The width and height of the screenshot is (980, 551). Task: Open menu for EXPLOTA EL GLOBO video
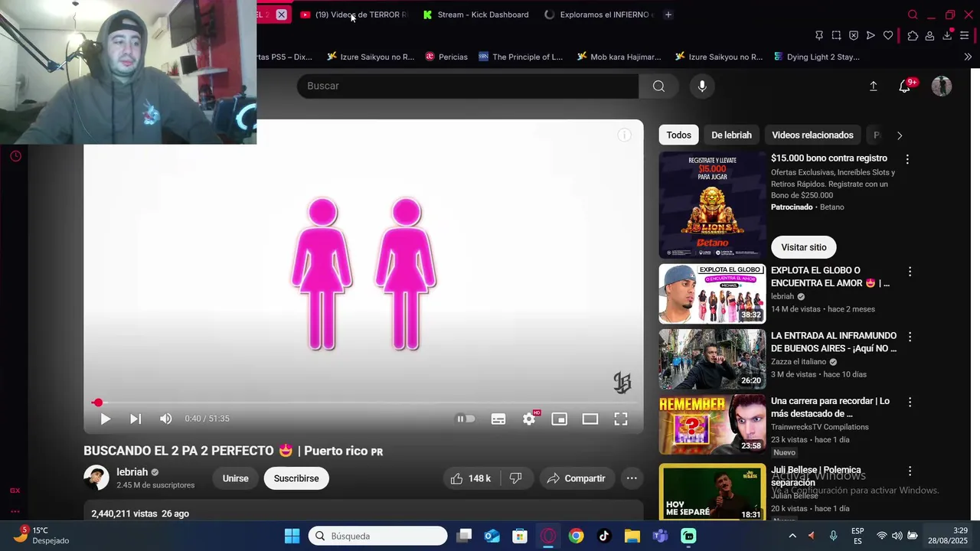910,272
